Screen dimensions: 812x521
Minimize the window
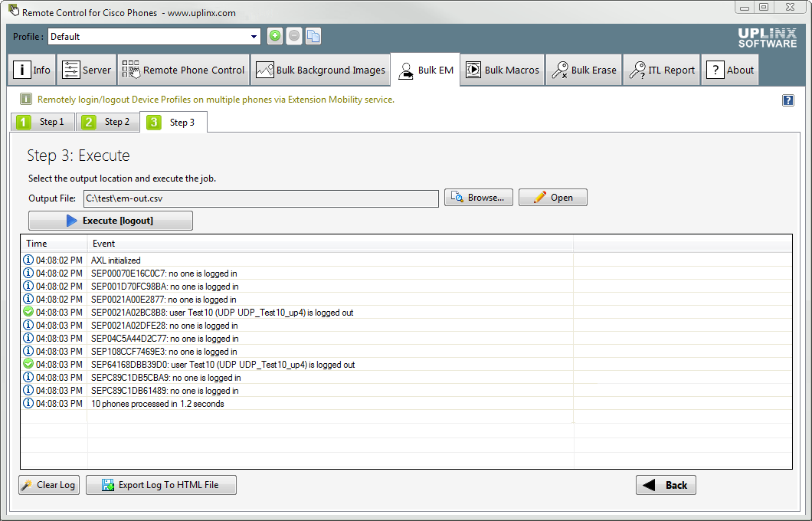pyautogui.click(x=745, y=7)
